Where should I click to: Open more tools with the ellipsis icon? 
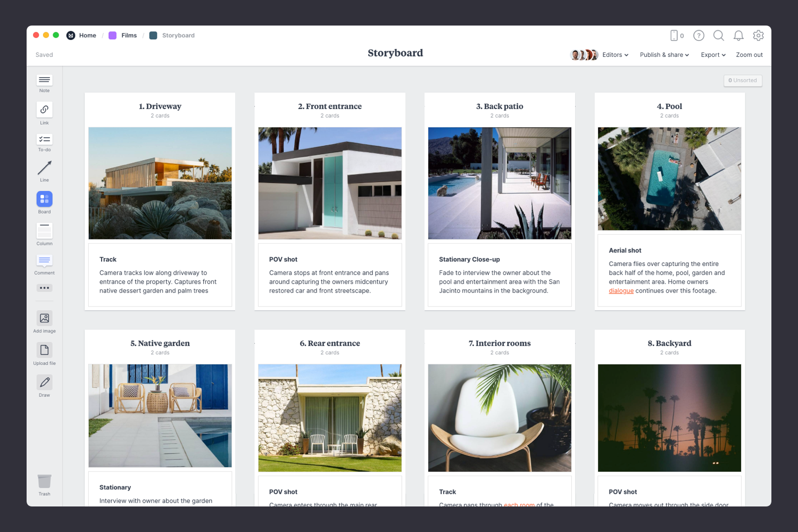(x=44, y=288)
